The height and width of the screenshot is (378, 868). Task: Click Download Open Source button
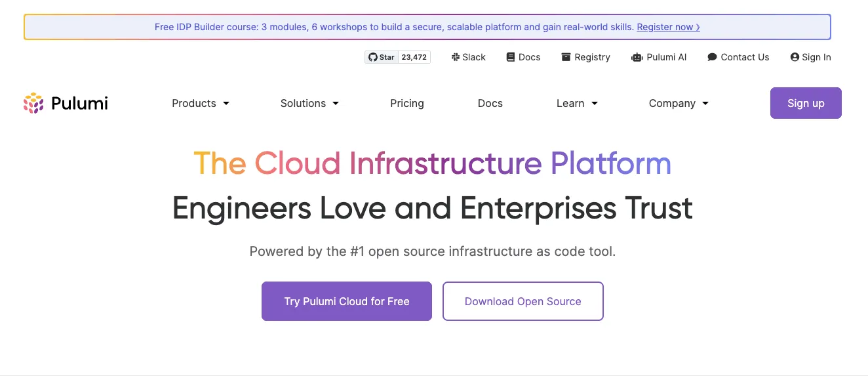(x=523, y=301)
